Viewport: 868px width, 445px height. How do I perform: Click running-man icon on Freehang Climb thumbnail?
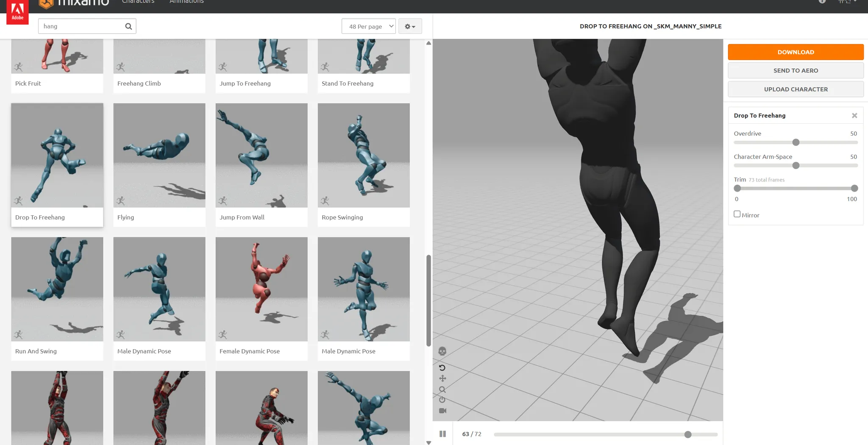pyautogui.click(x=120, y=67)
